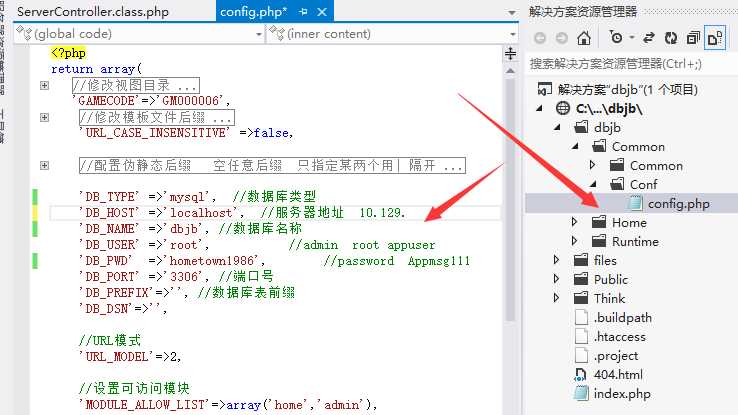Click the Solution Explorer search field
Screen dimensions: 738x415
[631, 64]
